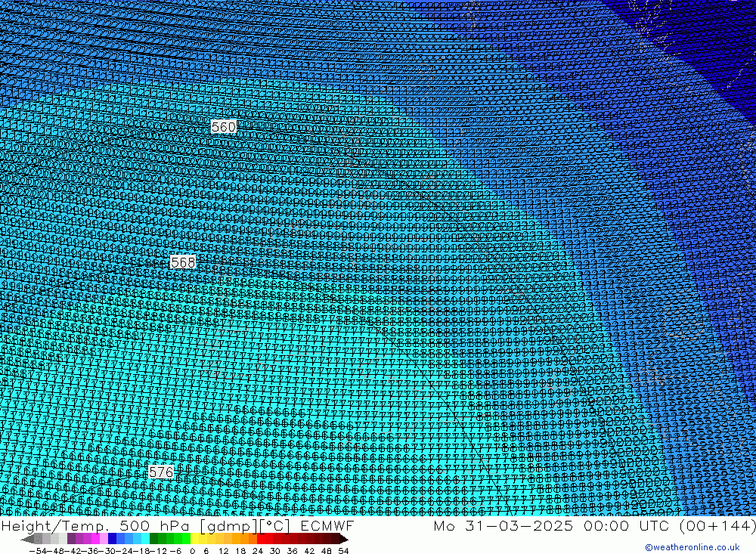This screenshot has height=554, width=756.
Task: Click the dark blue legend color swatch
Action: pyautogui.click(x=112, y=539)
